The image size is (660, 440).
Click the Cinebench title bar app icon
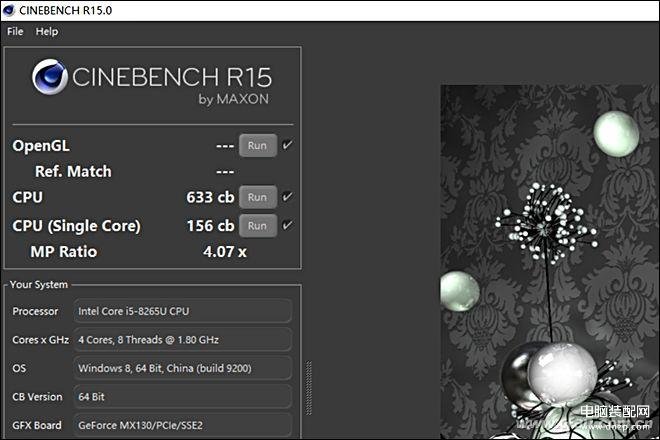(8, 10)
